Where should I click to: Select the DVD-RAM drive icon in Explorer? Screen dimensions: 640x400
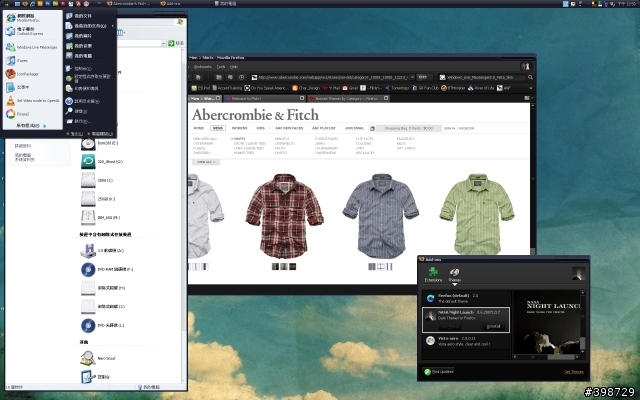tap(88, 269)
